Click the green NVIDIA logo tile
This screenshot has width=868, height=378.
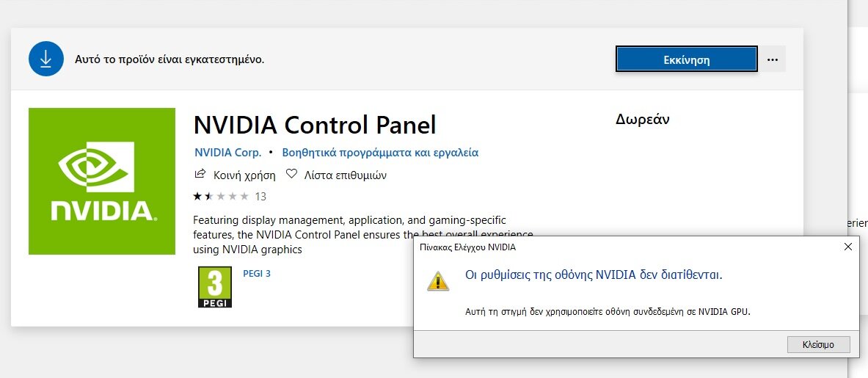102,181
